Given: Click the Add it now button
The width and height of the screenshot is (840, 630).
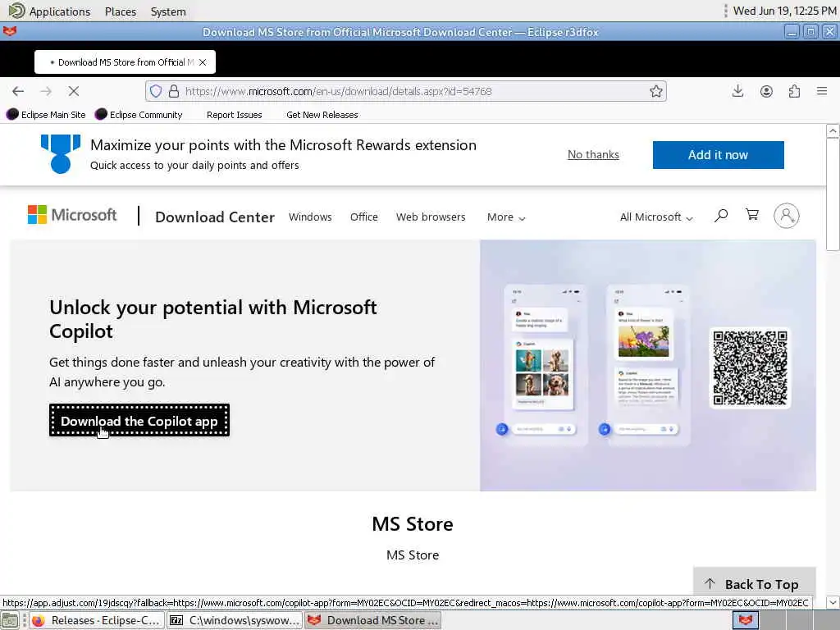Looking at the screenshot, I should click(x=718, y=155).
